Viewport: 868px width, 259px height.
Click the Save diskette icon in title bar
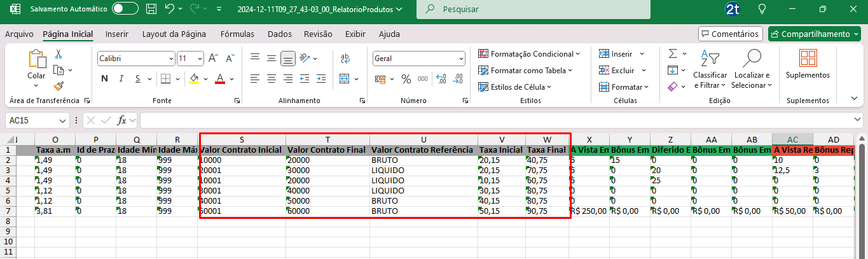pos(151,10)
